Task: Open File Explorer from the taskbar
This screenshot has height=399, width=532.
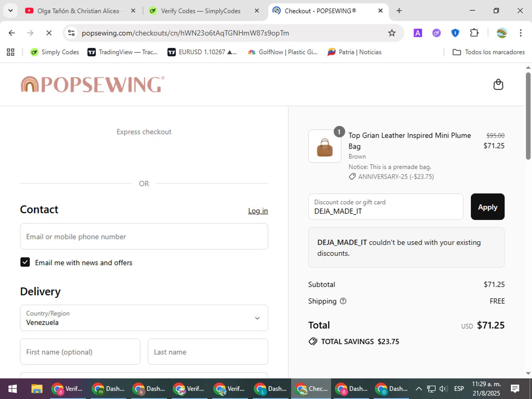Action: [37, 389]
